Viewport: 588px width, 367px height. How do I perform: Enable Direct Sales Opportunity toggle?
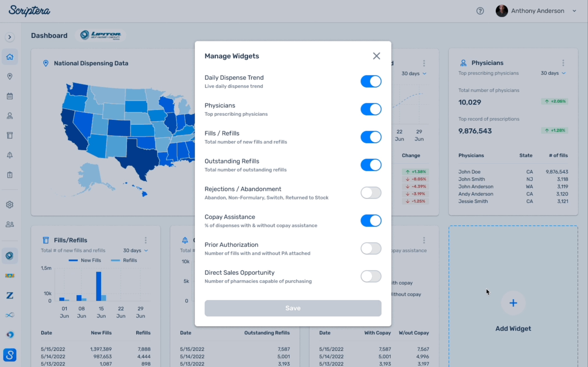[371, 276]
